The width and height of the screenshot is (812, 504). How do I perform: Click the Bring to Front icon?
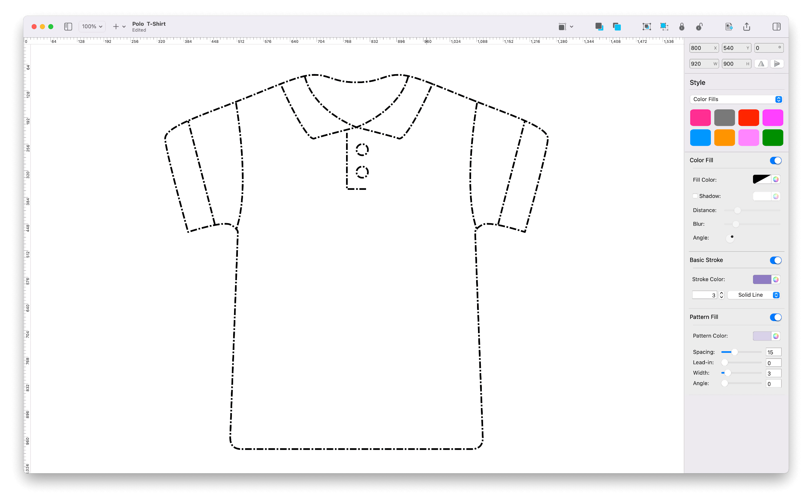point(599,27)
